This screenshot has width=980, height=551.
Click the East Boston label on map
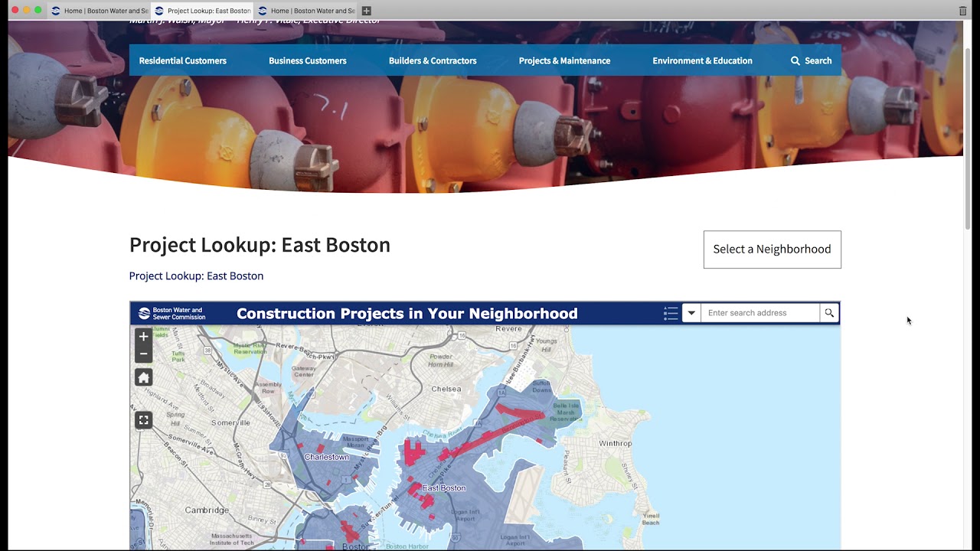[444, 488]
